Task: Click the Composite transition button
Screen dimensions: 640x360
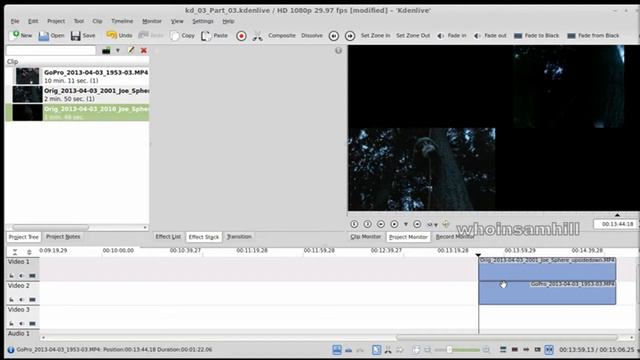Action: point(282,36)
